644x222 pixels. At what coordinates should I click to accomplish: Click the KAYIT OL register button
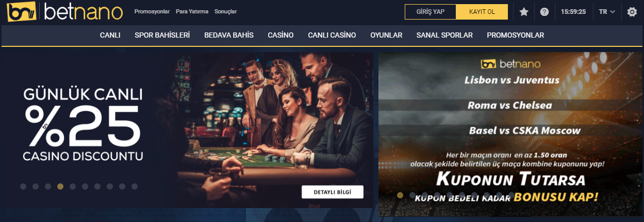(x=482, y=12)
